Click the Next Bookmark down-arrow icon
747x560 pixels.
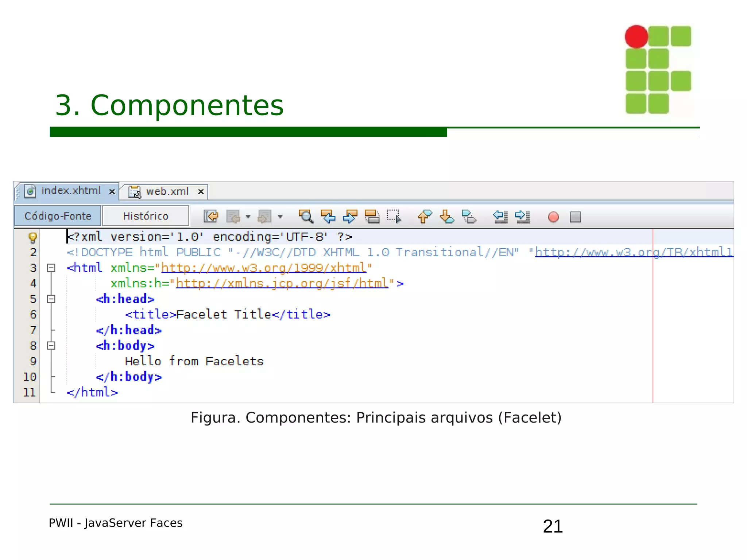coord(446,217)
